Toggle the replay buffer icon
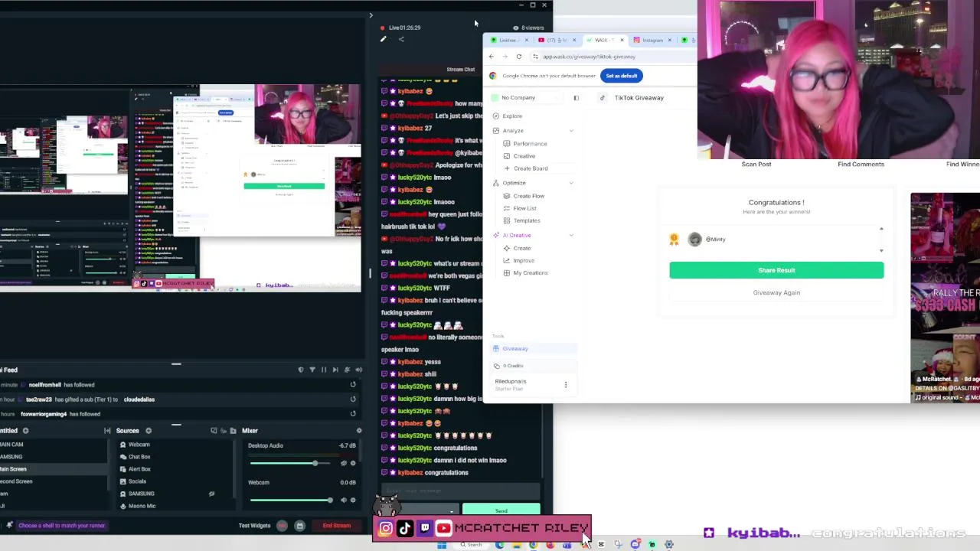 299,526
